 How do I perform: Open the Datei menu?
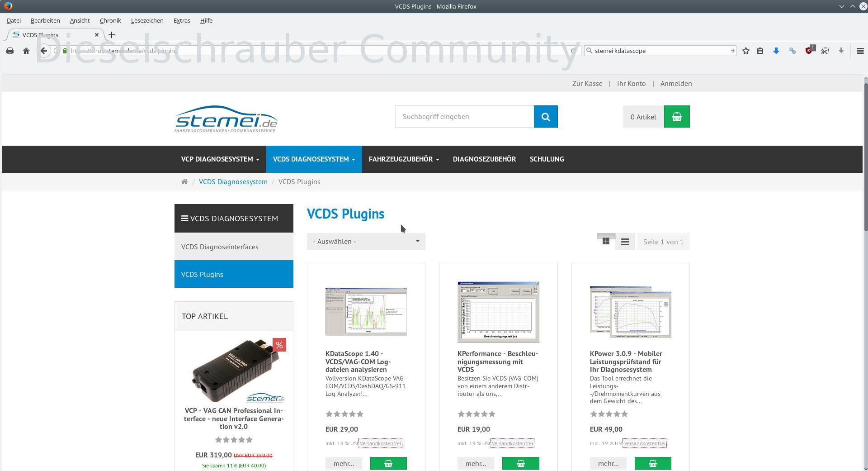click(14, 20)
